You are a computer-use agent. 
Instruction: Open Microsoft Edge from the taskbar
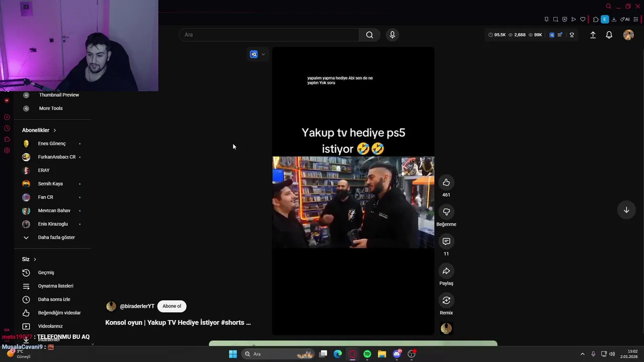[x=338, y=354]
